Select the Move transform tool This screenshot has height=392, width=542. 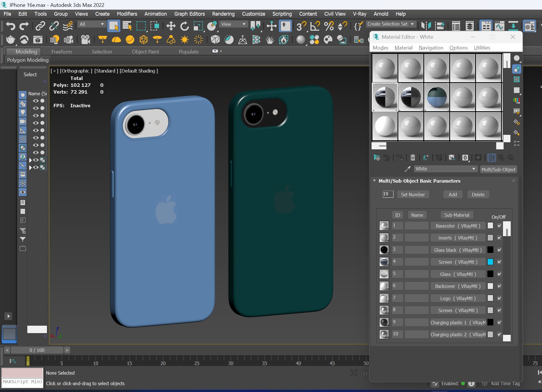tap(171, 26)
